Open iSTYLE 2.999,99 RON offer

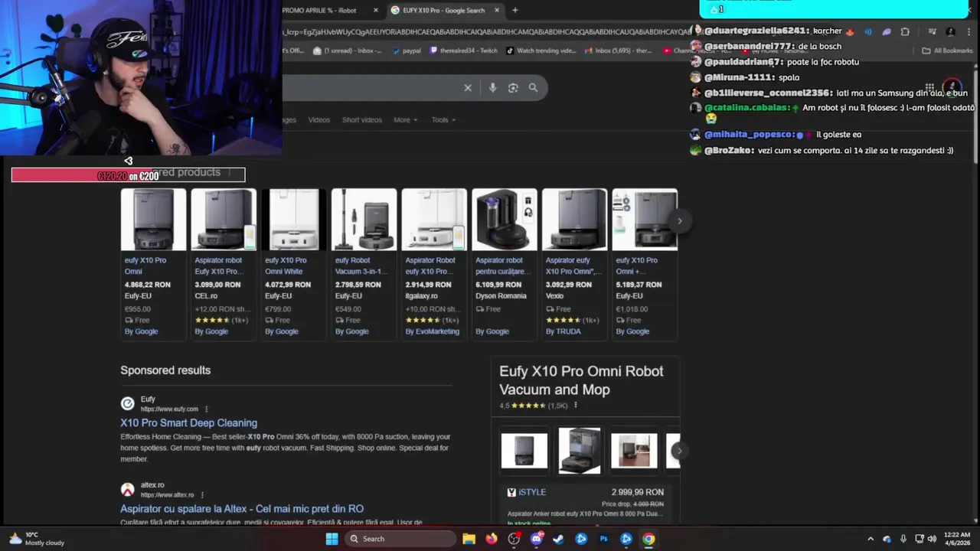[585, 504]
